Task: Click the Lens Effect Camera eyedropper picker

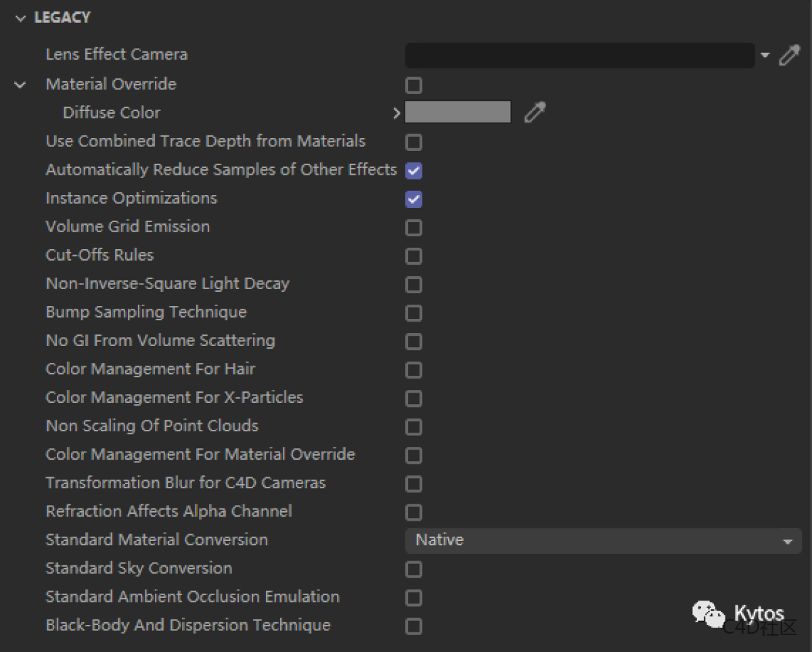Action: (789, 55)
